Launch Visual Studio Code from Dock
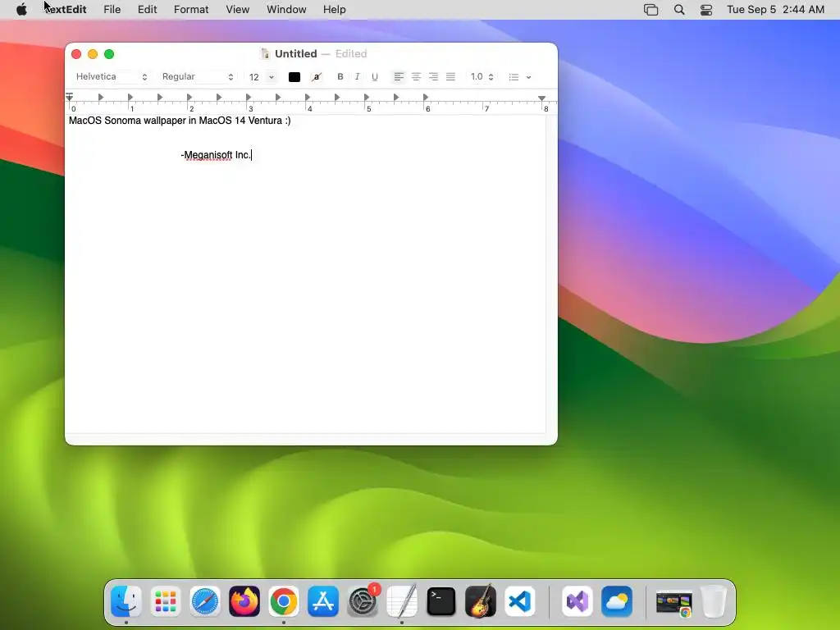Screen dimensions: 840x630 coord(519,601)
